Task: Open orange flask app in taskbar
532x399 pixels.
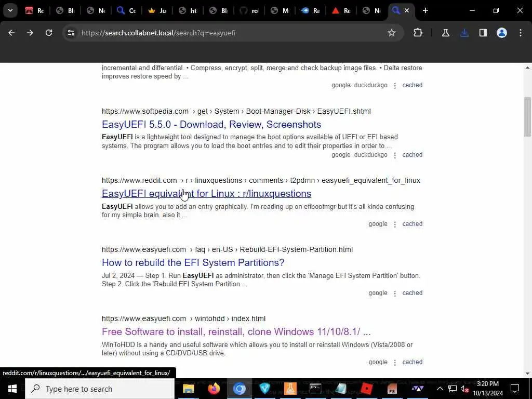Action: [x=290, y=389]
